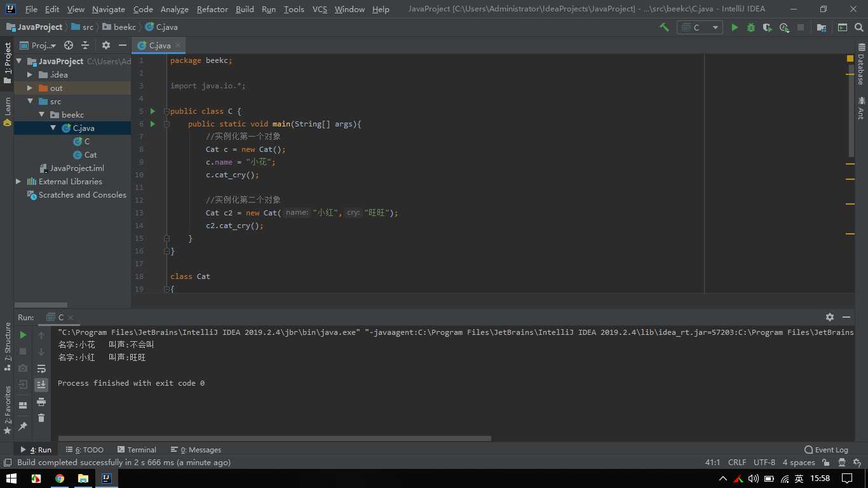The width and height of the screenshot is (868, 488).
Task: Hide Run panel with minus icon
Action: (846, 317)
